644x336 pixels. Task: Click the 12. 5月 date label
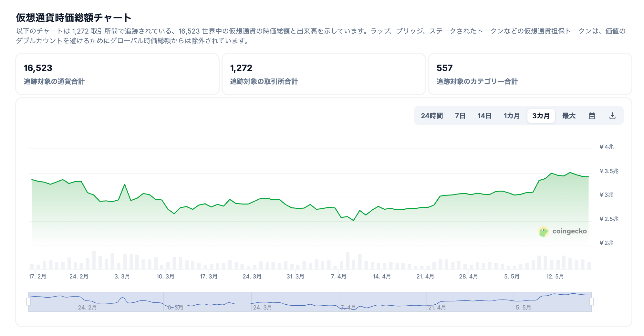tap(555, 277)
